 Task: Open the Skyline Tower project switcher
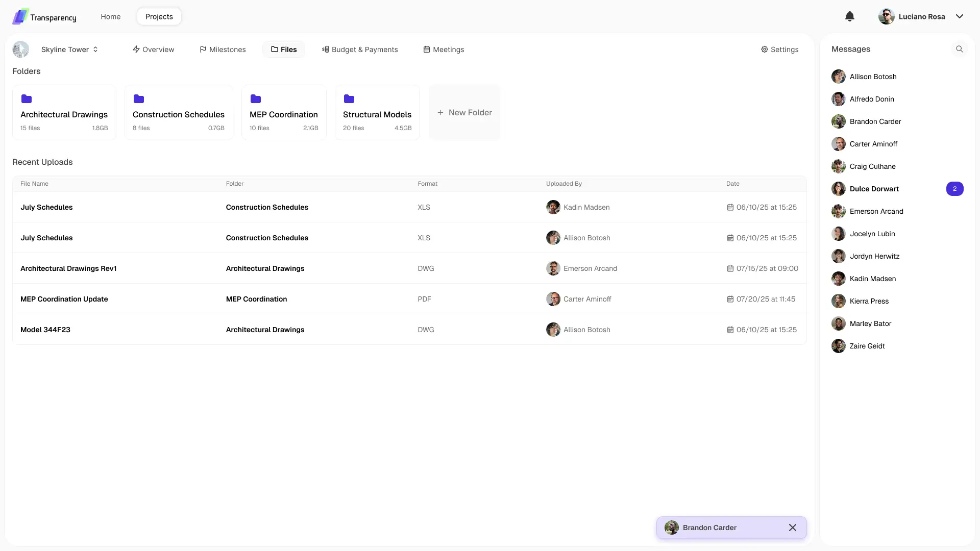point(69,49)
